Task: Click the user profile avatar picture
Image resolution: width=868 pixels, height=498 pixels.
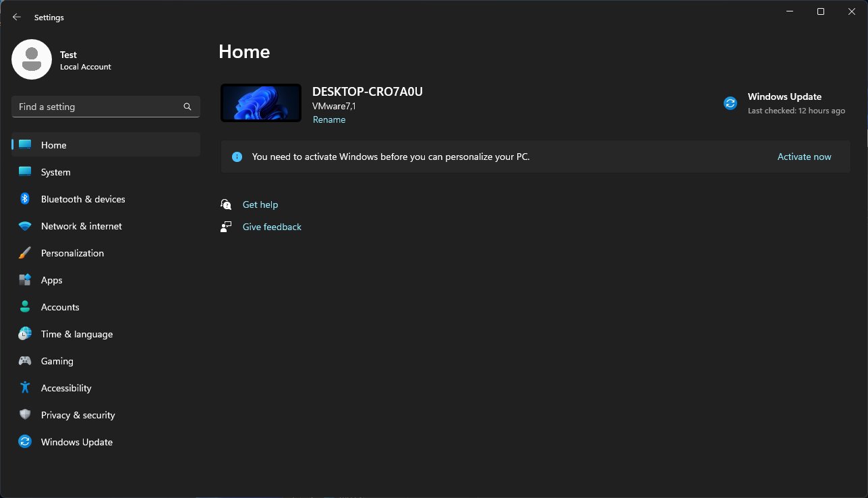Action: 32,59
